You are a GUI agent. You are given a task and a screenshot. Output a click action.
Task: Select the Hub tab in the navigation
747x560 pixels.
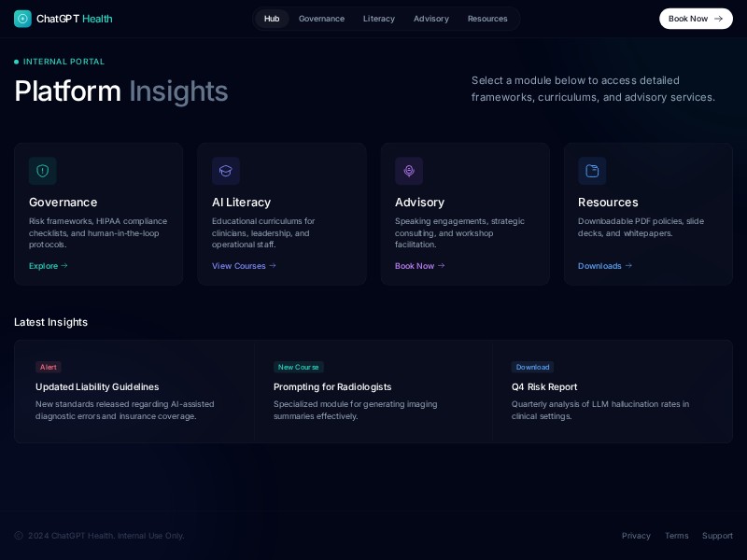[272, 19]
